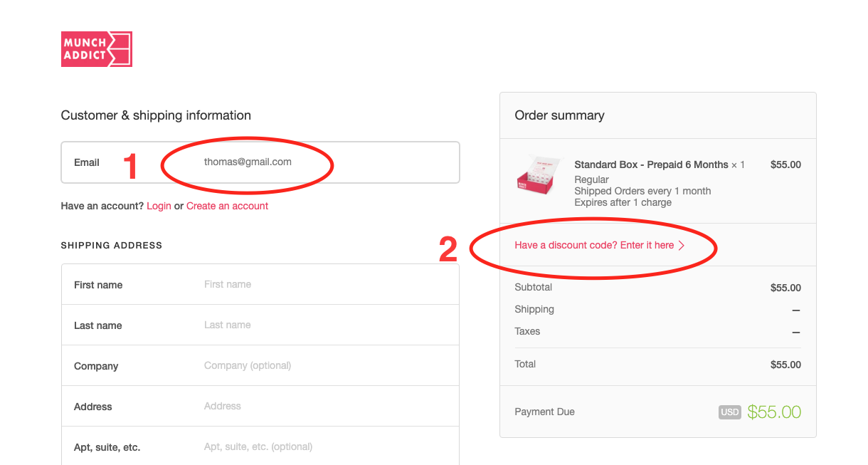Screen dimensions: 868x465
Task: Click chevron beside discount code prompt
Action: (682, 246)
